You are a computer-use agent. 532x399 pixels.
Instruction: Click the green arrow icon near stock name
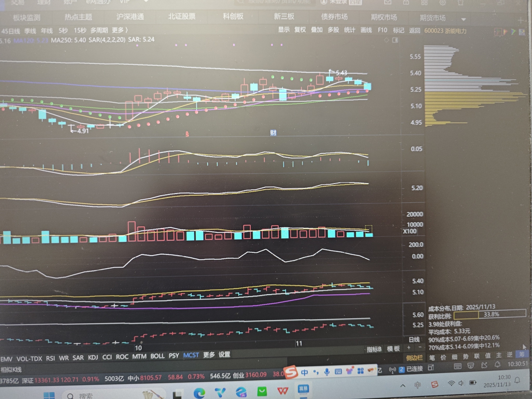(514, 32)
